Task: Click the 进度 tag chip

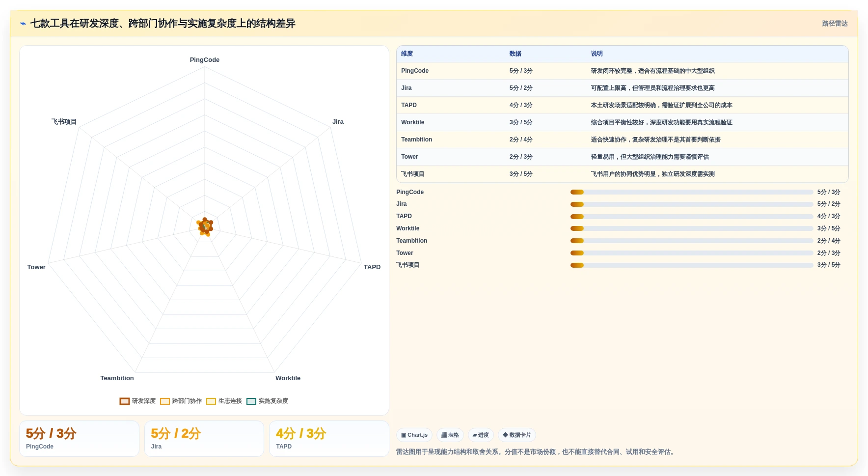Action: [x=481, y=435]
